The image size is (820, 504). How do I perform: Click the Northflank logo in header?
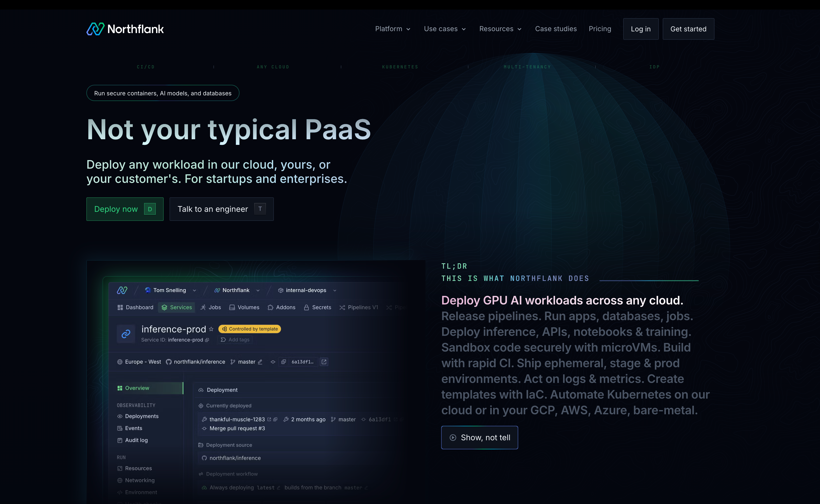tap(125, 29)
